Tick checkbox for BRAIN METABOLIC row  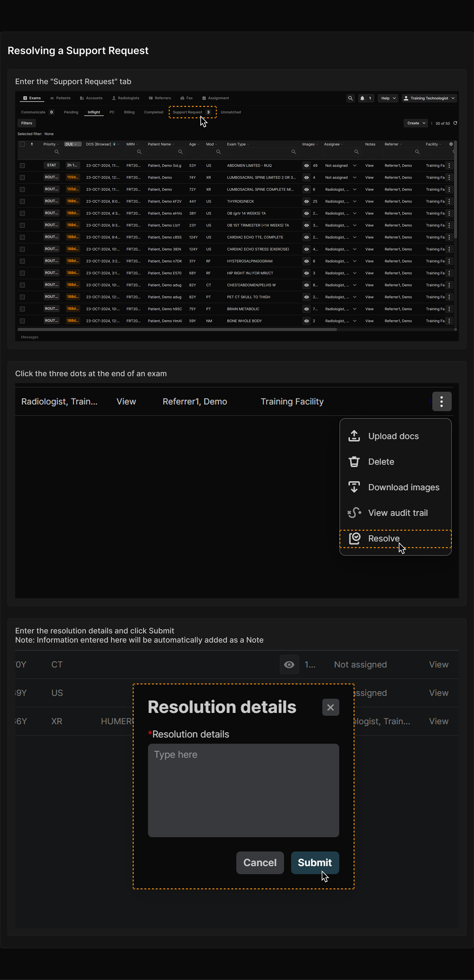pos(22,309)
